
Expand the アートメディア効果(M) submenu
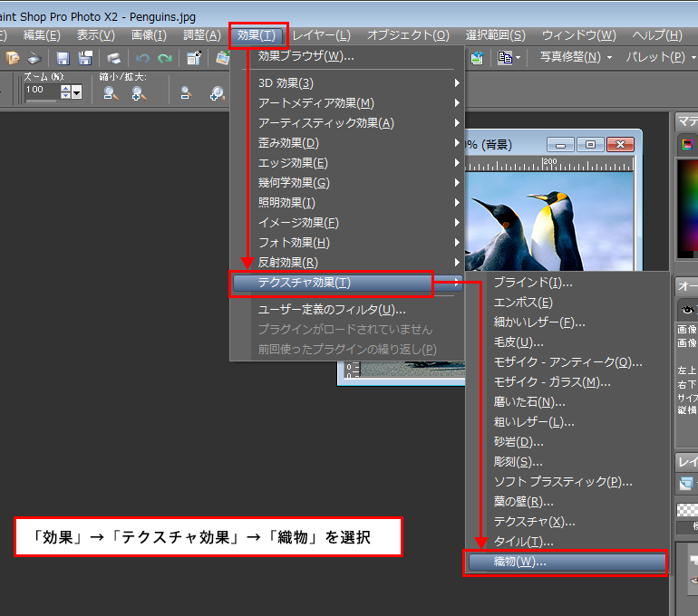[347, 103]
